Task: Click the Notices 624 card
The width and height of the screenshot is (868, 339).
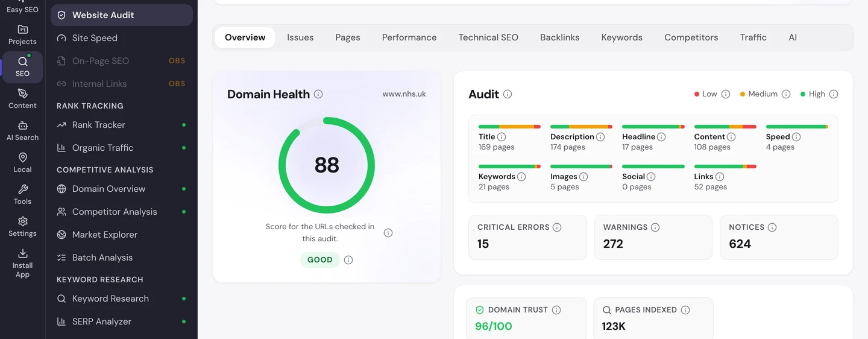Action: [779, 237]
